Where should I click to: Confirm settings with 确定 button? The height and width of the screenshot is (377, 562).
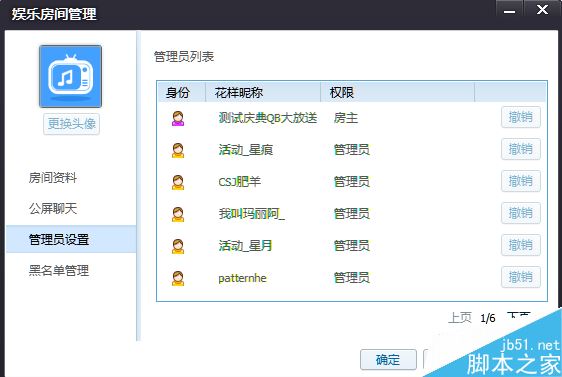click(x=388, y=359)
